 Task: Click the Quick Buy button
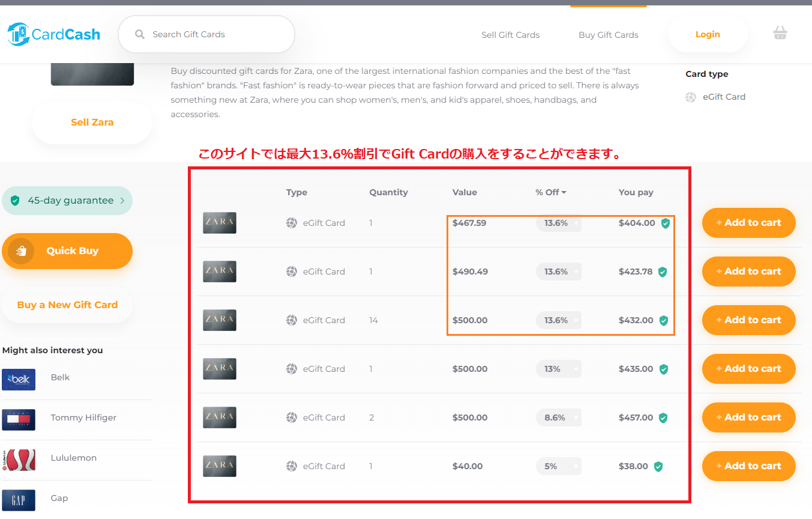67,251
